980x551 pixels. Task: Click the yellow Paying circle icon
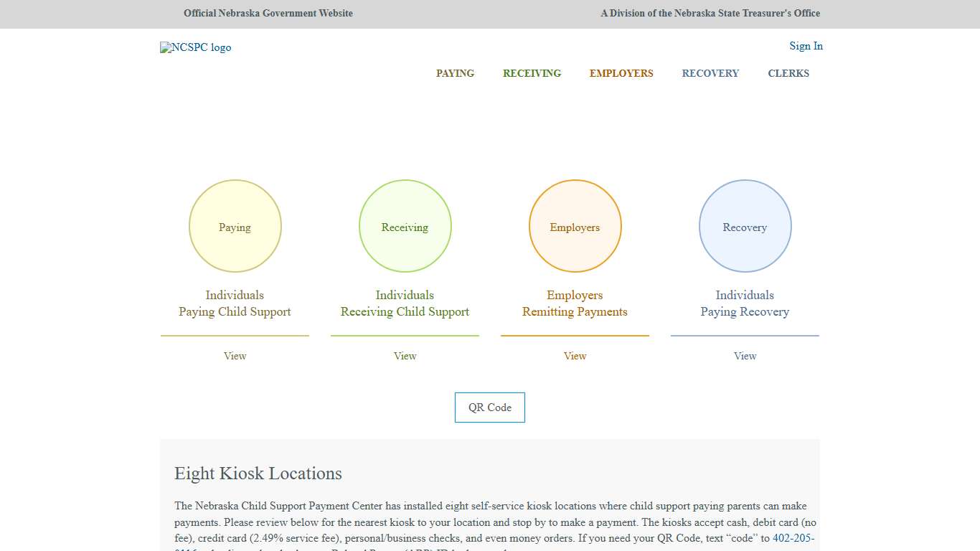pyautogui.click(x=235, y=227)
